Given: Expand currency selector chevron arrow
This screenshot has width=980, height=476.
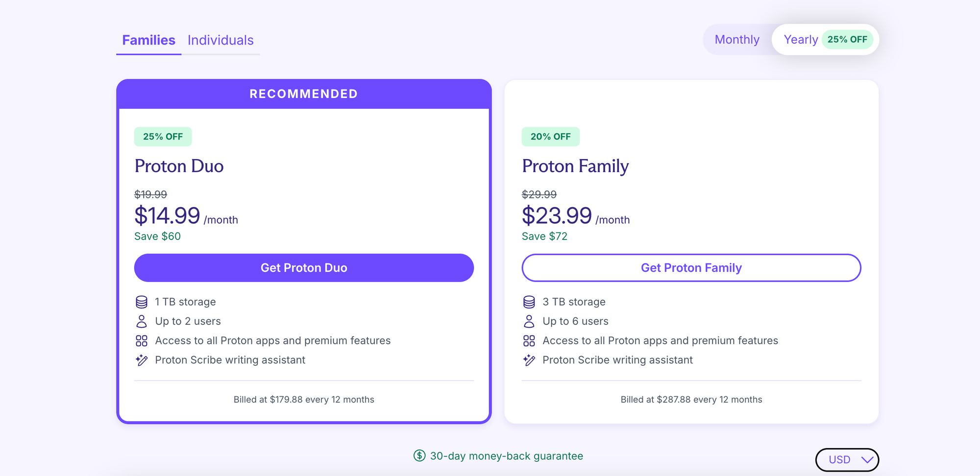Looking at the screenshot, I should [x=867, y=460].
